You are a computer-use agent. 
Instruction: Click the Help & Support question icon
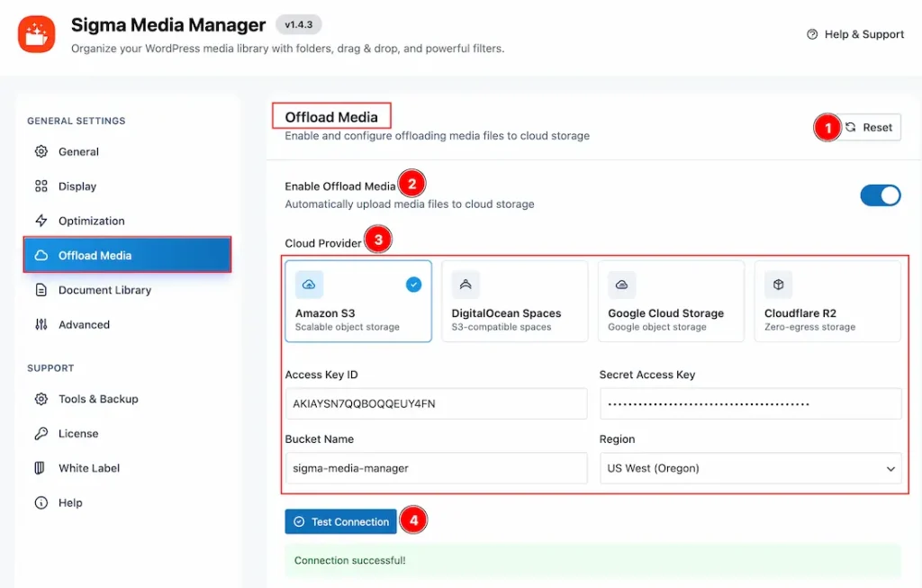[812, 34]
